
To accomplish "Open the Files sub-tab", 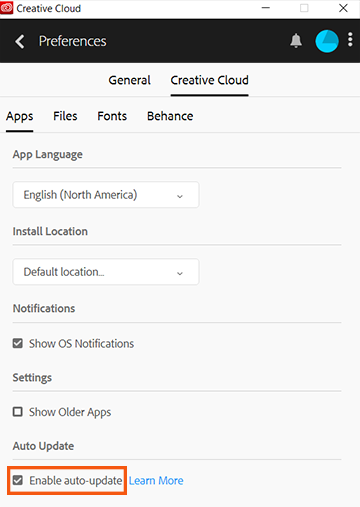I will 65,116.
